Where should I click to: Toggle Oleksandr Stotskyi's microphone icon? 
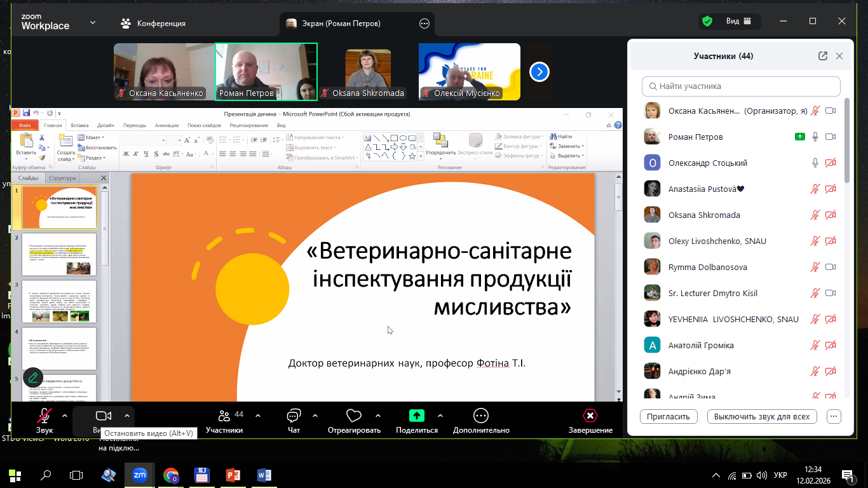[x=815, y=163]
